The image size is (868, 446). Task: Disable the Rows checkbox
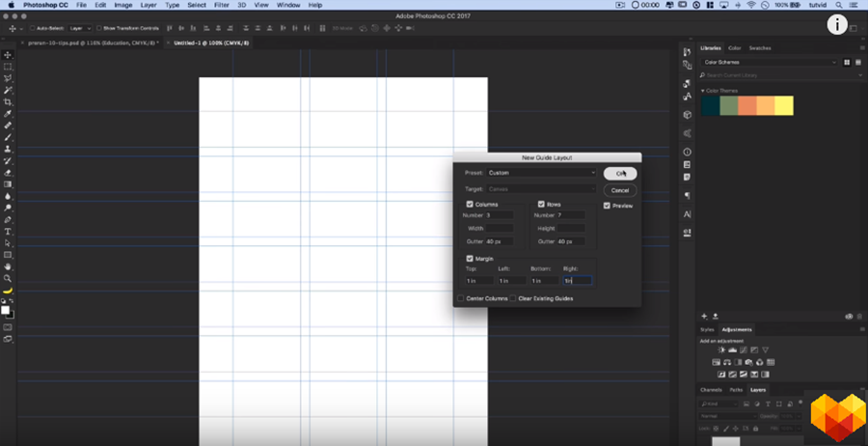(541, 205)
